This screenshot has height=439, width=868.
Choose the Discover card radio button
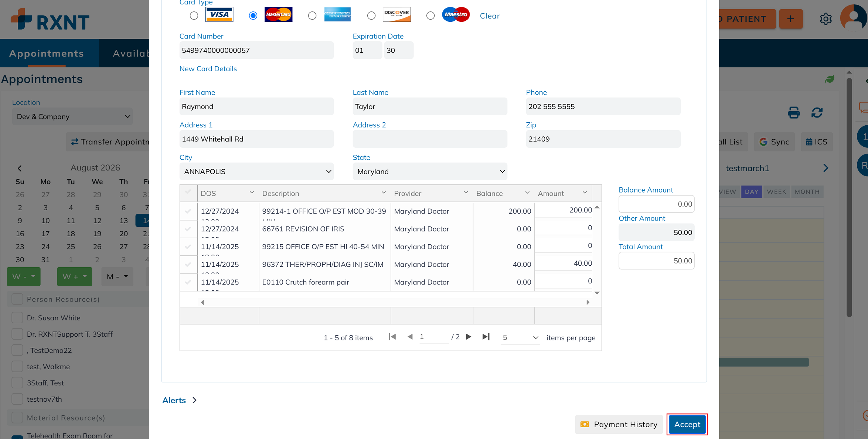[371, 16]
